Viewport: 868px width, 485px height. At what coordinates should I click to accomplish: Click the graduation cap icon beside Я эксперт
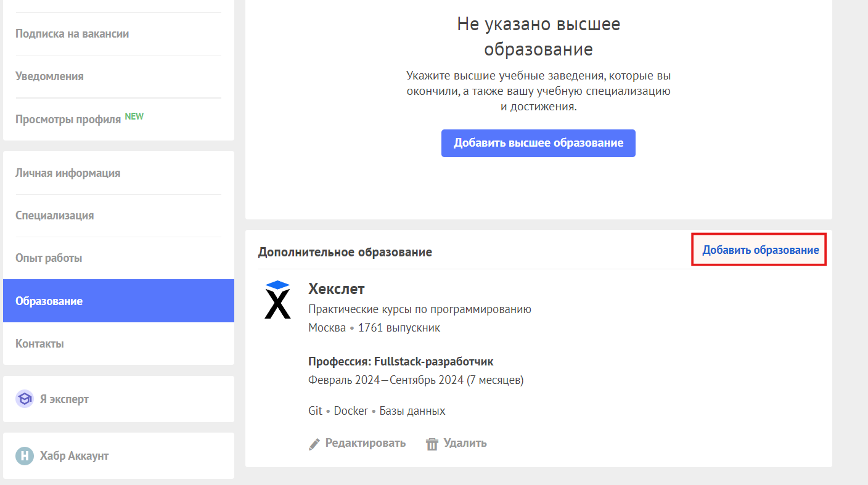(x=25, y=399)
